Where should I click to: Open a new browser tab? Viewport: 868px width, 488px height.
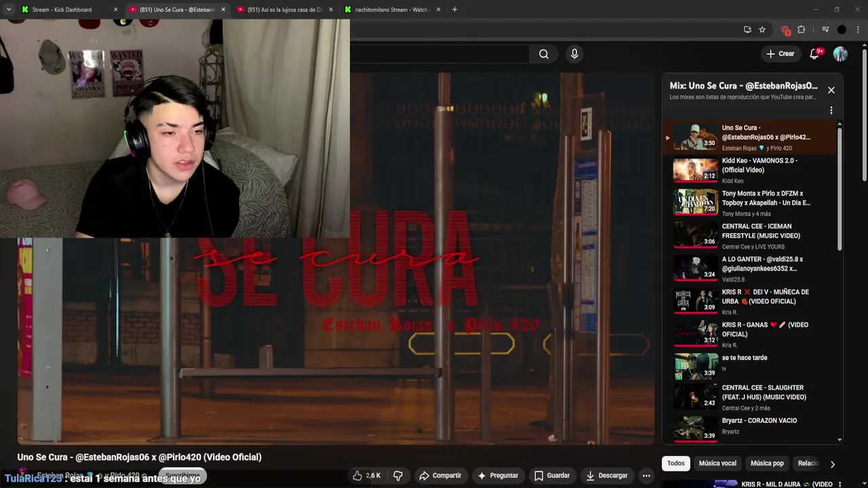(454, 9)
